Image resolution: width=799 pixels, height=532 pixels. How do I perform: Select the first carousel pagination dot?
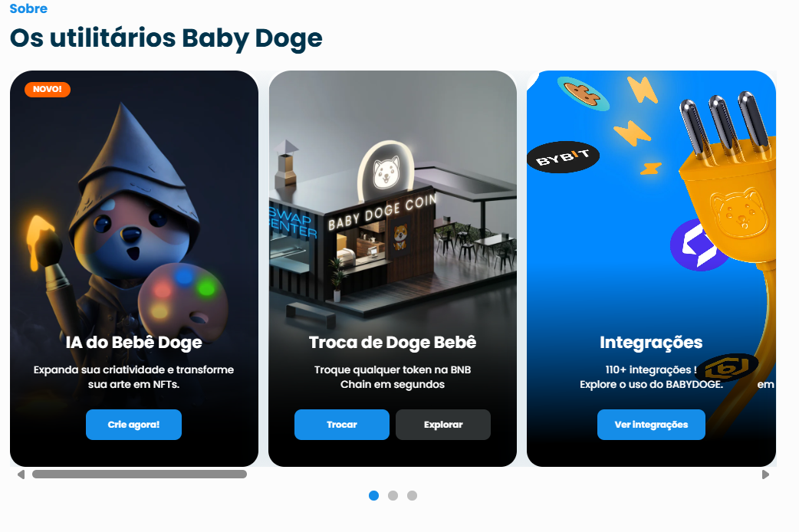click(x=373, y=495)
